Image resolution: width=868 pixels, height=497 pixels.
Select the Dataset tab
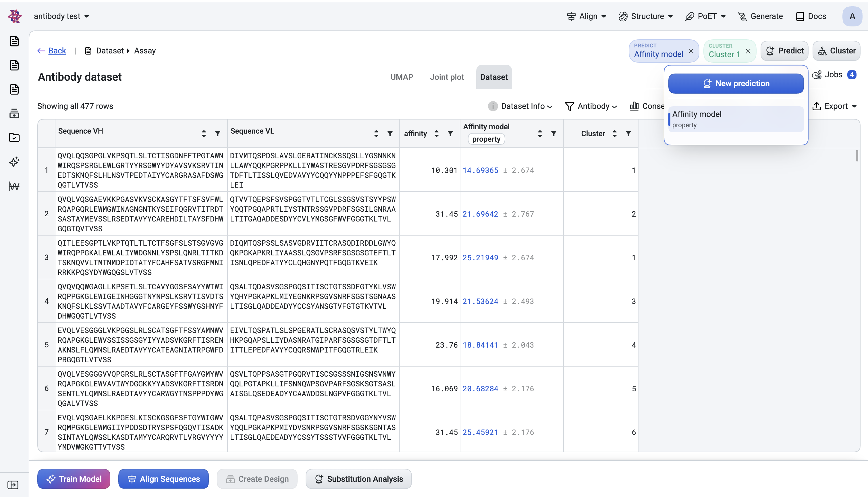494,77
